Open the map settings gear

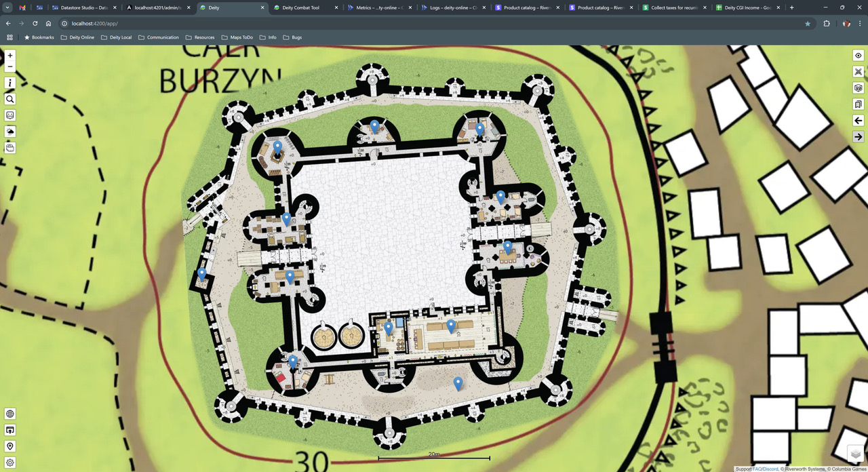(x=10, y=463)
